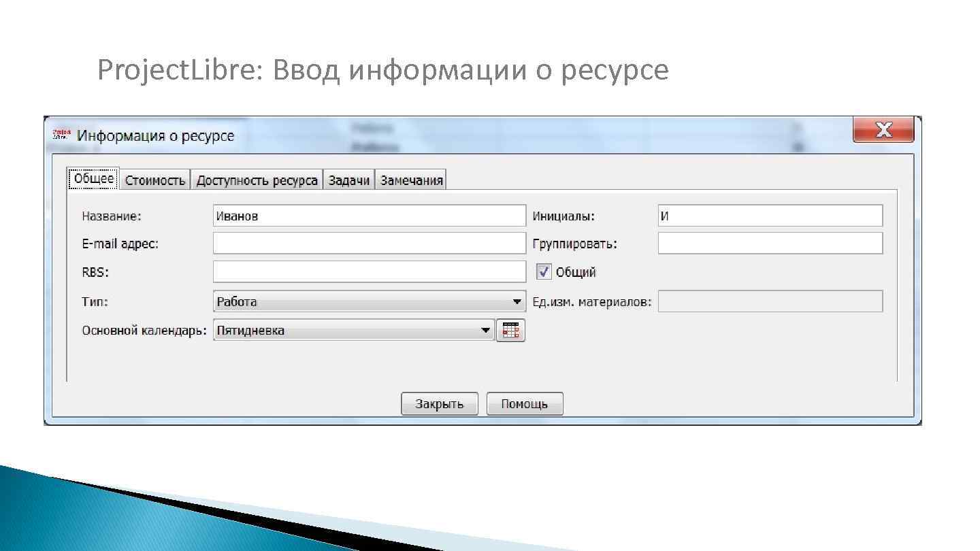
Task: Click the RBS input field
Action: [370, 271]
